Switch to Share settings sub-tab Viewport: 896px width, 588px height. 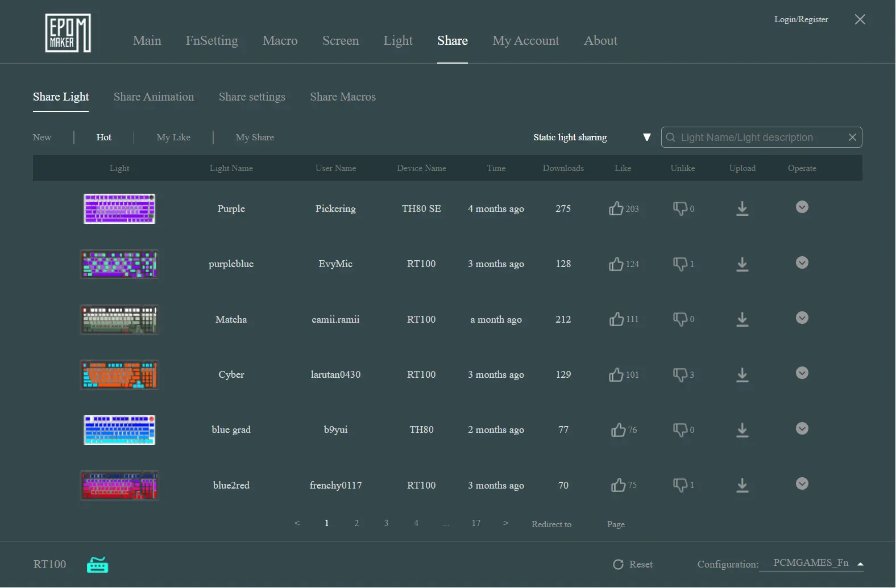[252, 97]
